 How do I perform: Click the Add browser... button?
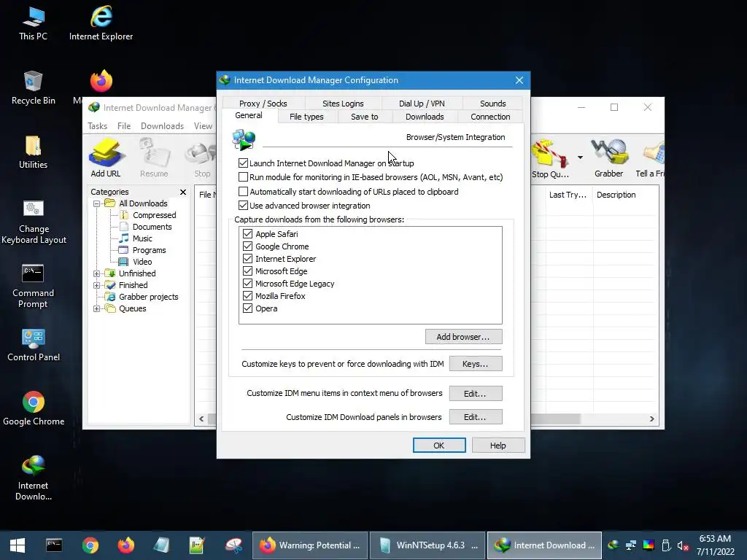(463, 337)
